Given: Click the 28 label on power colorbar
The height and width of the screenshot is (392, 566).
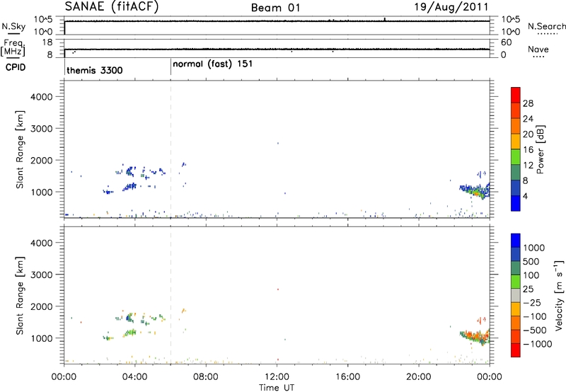Looking at the screenshot, I should tap(528, 103).
